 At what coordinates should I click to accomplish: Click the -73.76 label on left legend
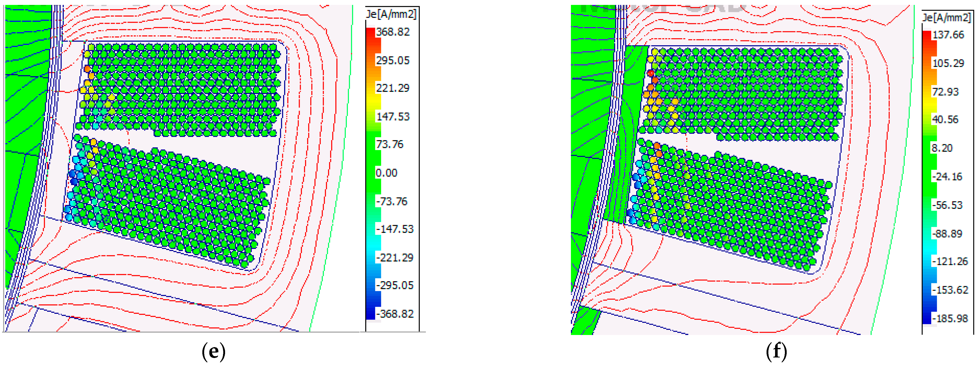pos(392,201)
